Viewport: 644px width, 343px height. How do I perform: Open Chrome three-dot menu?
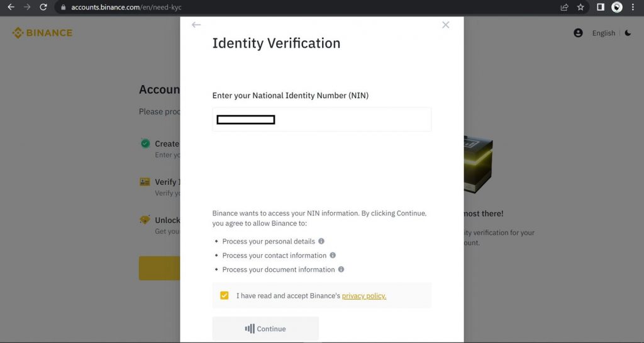(633, 7)
